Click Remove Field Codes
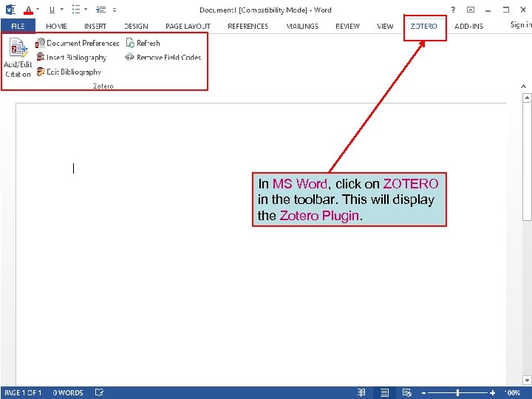Viewport: 532px width, 399px height. pos(163,58)
